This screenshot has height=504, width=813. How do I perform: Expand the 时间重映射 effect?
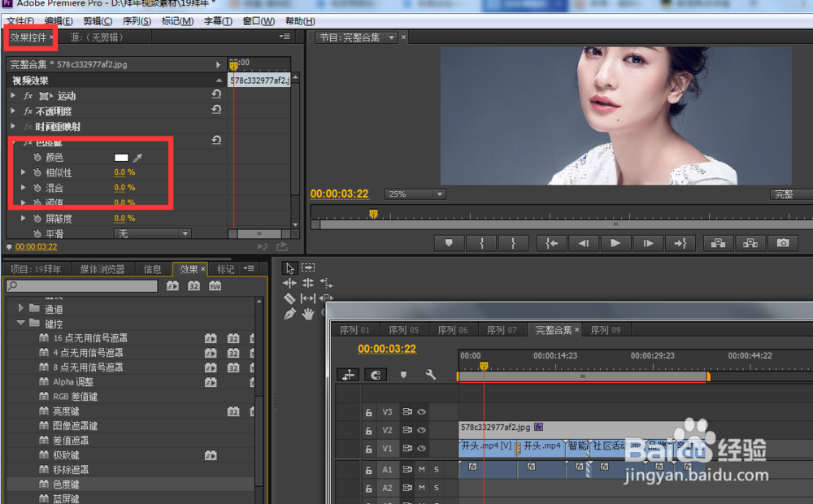coord(13,126)
